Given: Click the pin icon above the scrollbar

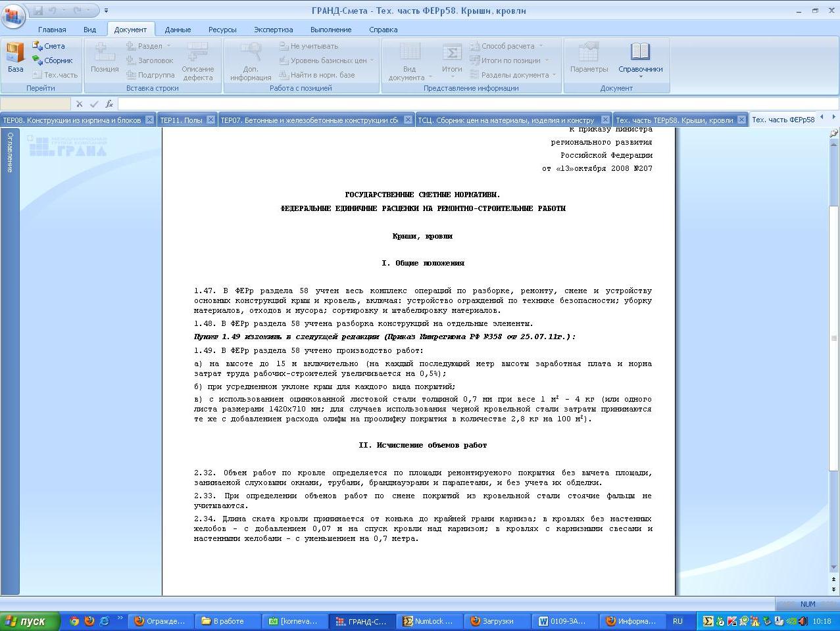Looking at the screenshot, I should point(833,133).
